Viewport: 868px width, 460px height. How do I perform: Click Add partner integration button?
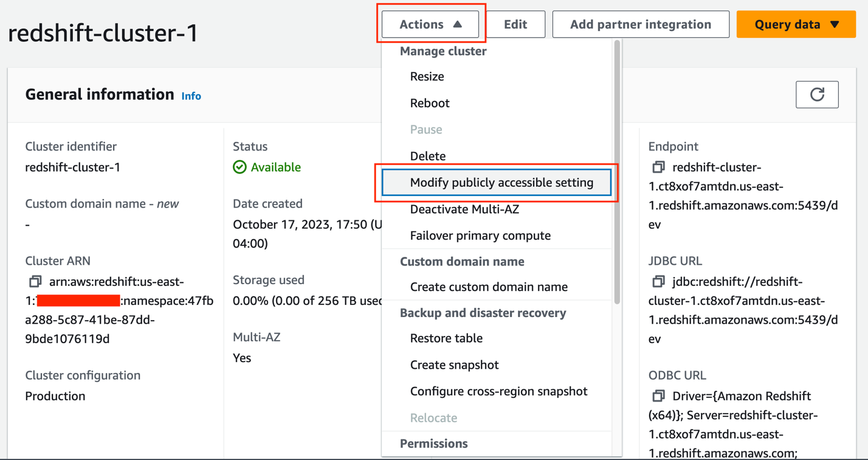click(641, 24)
